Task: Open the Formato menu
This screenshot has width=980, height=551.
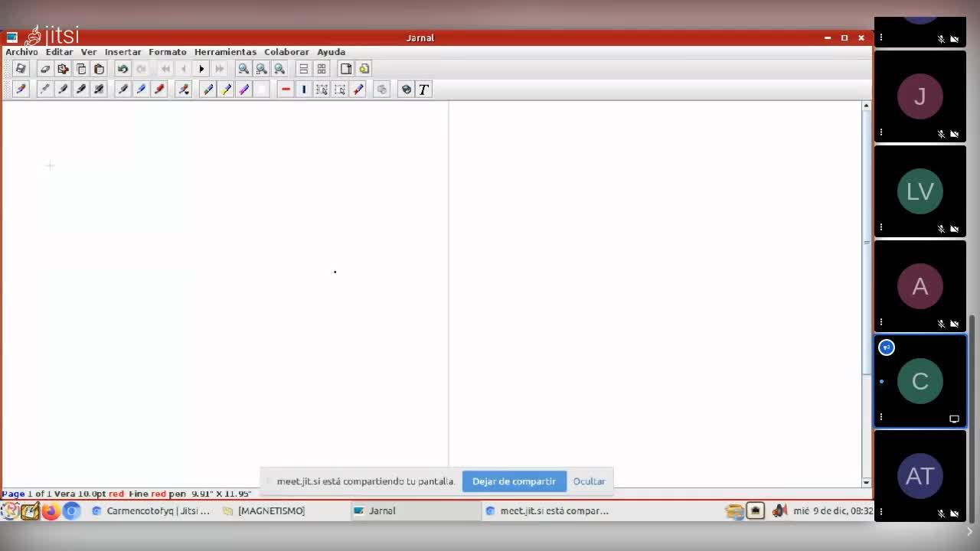Action: [168, 52]
